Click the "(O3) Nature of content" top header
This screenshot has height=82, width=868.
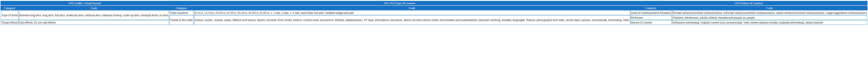pos(748,3)
